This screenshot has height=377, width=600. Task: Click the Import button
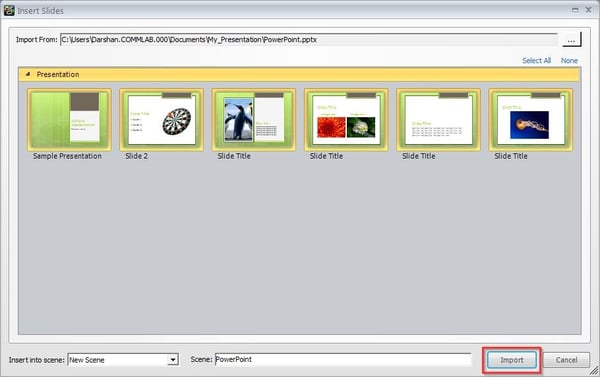pos(512,360)
